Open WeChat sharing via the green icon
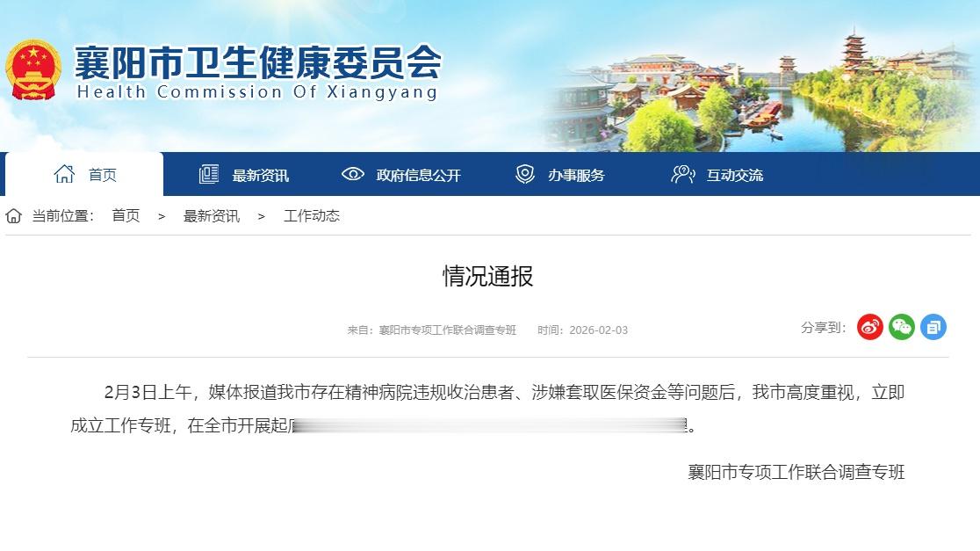Screen dimensions: 980x551 coord(901,327)
